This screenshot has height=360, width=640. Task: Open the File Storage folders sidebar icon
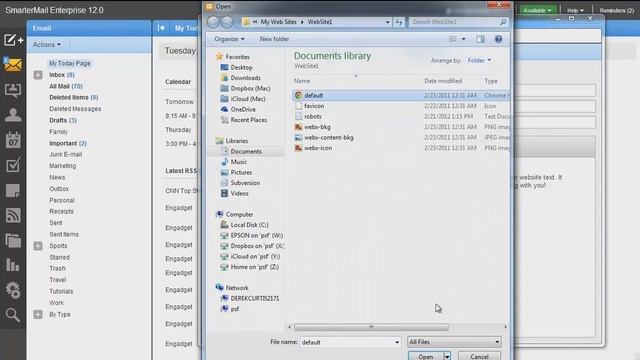[x=13, y=240]
